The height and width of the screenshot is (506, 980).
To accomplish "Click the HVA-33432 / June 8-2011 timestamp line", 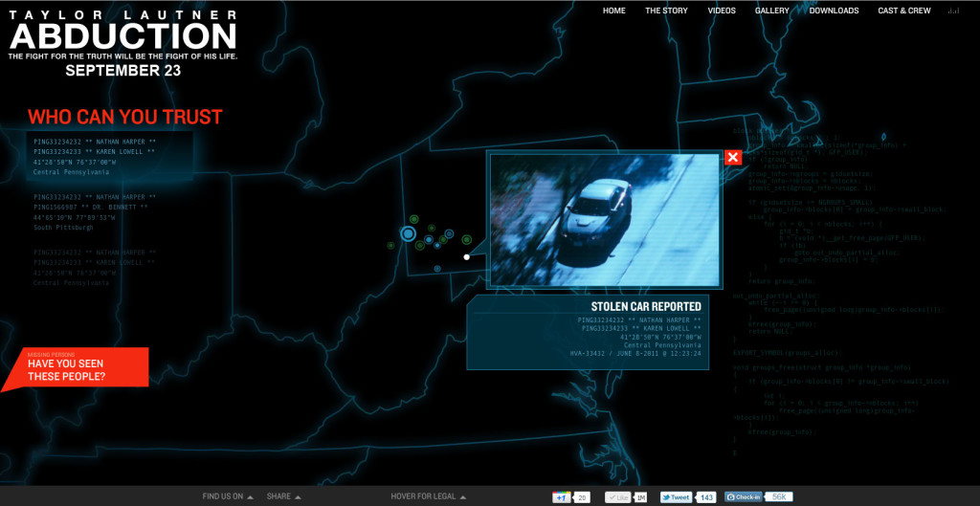I will click(x=635, y=354).
